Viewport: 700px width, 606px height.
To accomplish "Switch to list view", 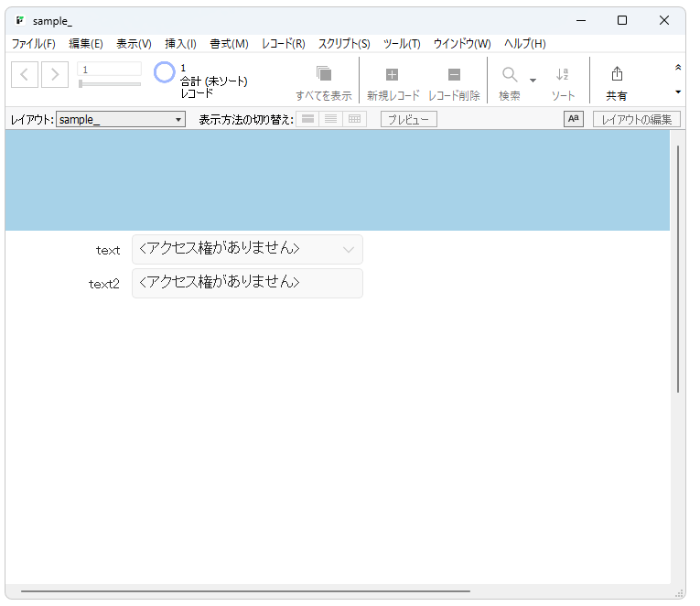I will click(x=331, y=119).
